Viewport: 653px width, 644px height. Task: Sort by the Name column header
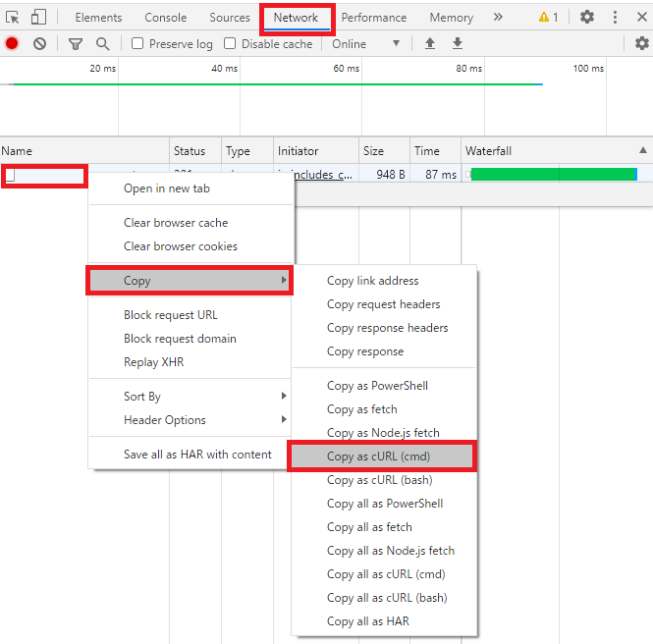click(x=84, y=151)
